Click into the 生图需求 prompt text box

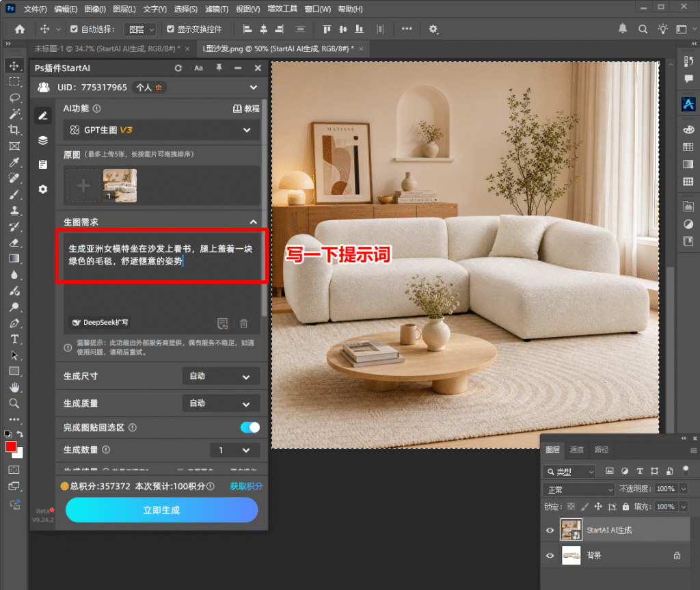coord(161,282)
